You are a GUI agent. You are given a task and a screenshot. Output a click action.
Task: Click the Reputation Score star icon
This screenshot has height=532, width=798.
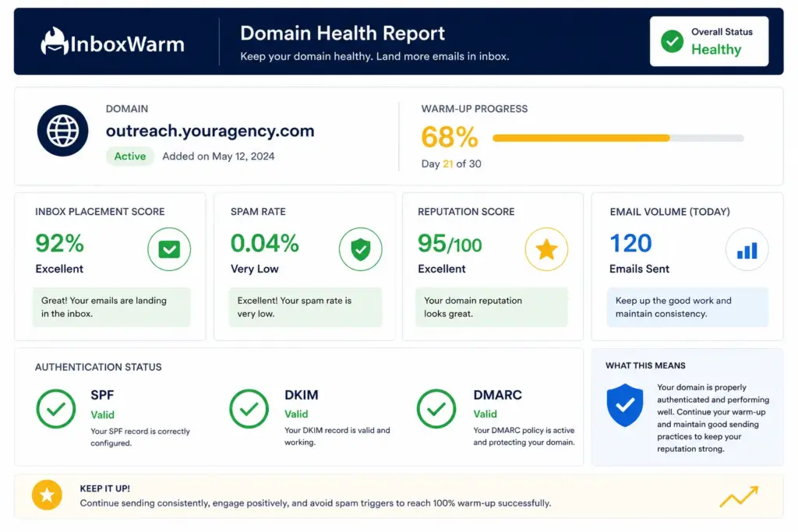[546, 249]
